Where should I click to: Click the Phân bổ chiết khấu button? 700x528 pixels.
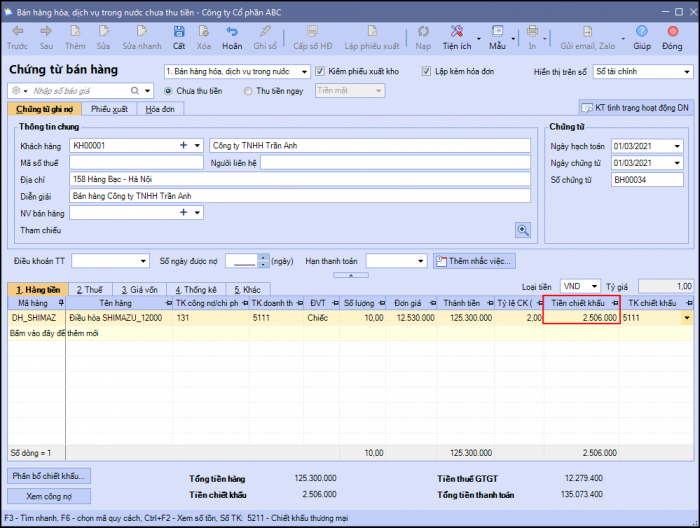point(50,476)
